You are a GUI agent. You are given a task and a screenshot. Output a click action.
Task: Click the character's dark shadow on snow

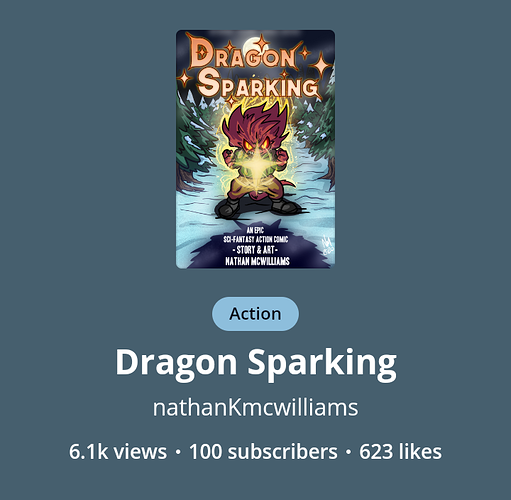point(252,245)
